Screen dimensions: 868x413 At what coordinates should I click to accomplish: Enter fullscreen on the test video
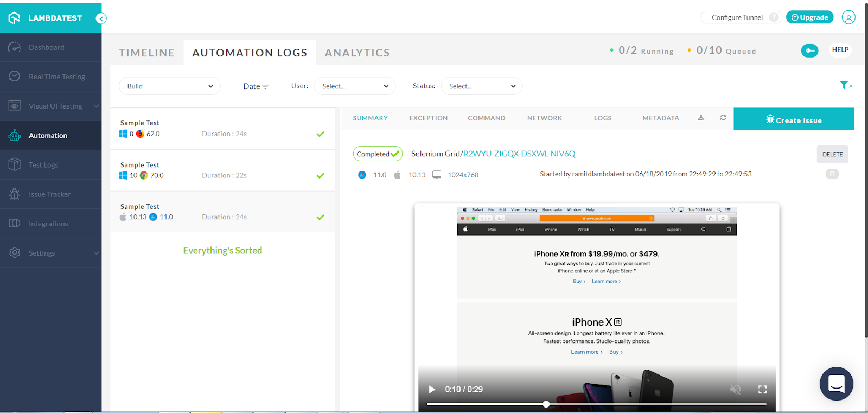click(x=762, y=389)
